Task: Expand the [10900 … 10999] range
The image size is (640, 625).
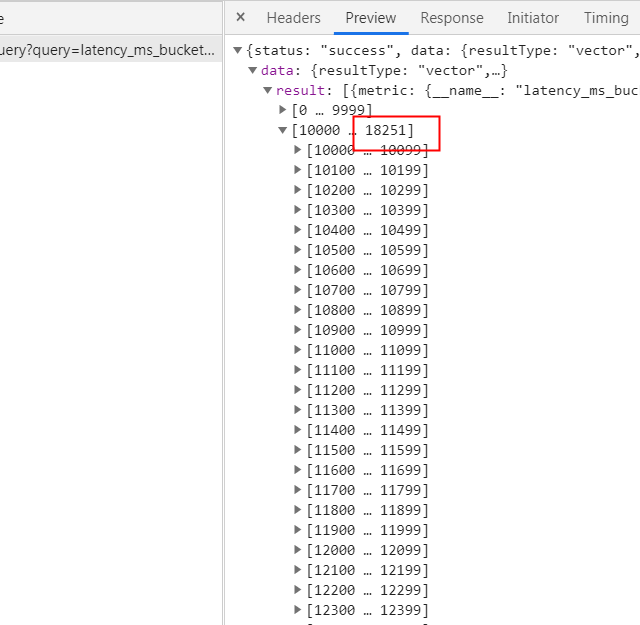Action: (298, 330)
